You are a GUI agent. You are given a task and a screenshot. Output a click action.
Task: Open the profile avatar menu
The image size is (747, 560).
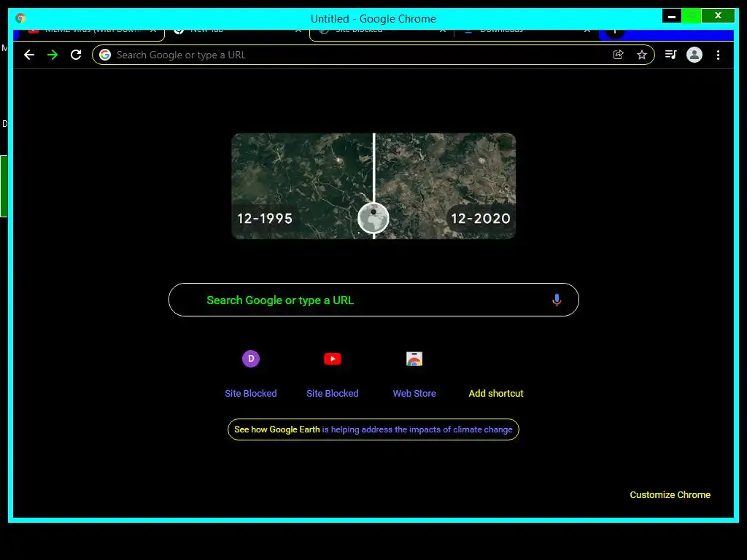tap(694, 55)
